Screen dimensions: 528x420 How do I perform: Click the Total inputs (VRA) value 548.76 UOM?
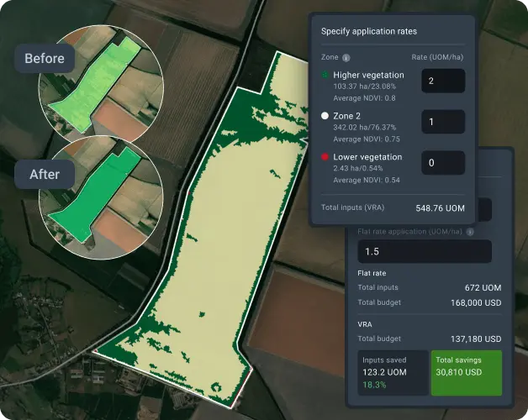(441, 207)
